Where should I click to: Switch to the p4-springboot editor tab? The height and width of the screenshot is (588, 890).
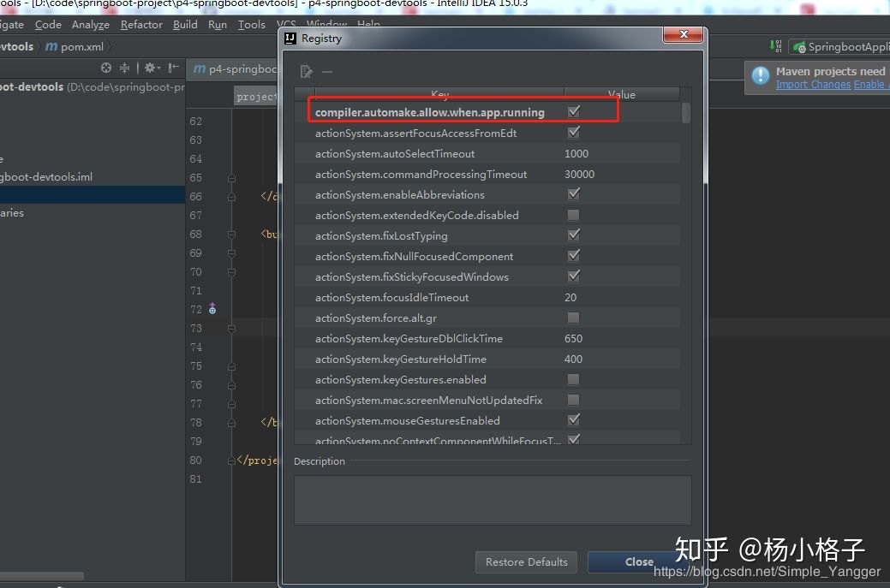coord(233,68)
